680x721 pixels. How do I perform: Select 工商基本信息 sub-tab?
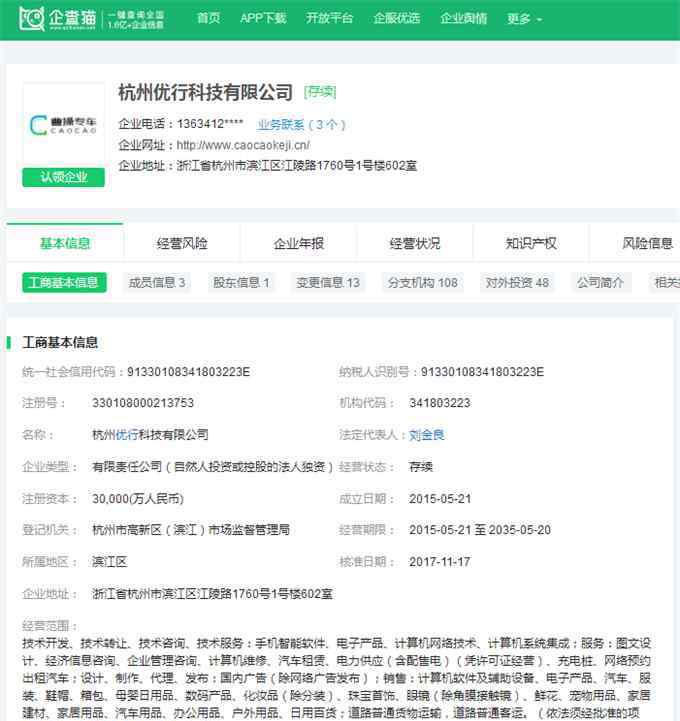64,282
